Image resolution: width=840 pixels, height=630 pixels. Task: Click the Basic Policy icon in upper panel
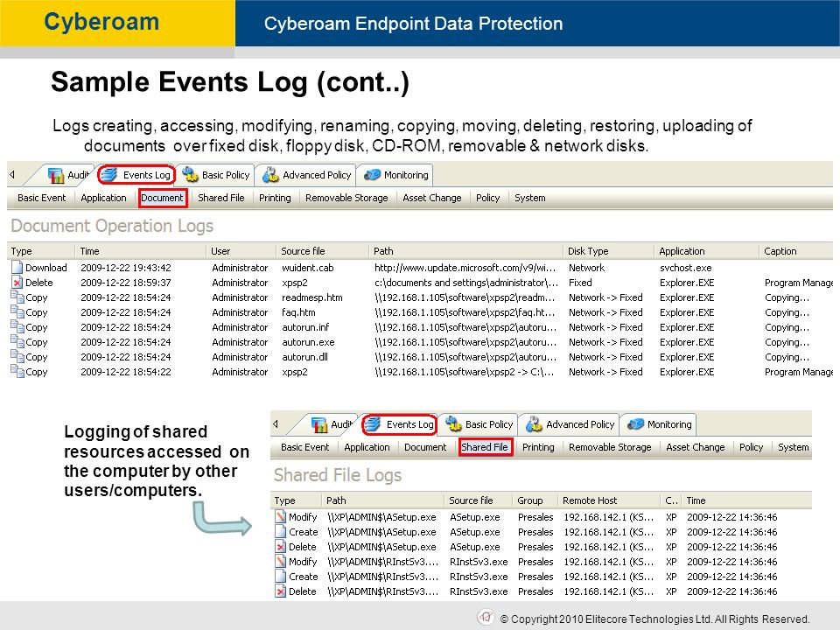(190, 175)
